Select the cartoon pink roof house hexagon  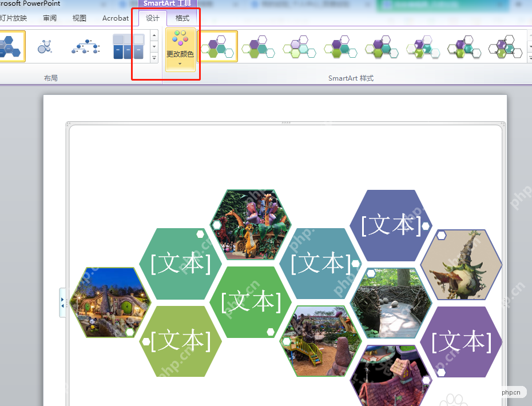[x=391, y=376]
